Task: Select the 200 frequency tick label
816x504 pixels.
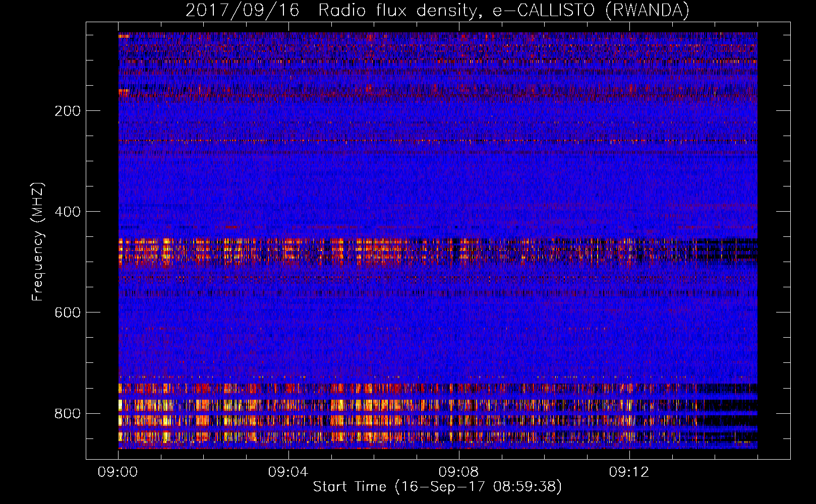Action: 68,111
